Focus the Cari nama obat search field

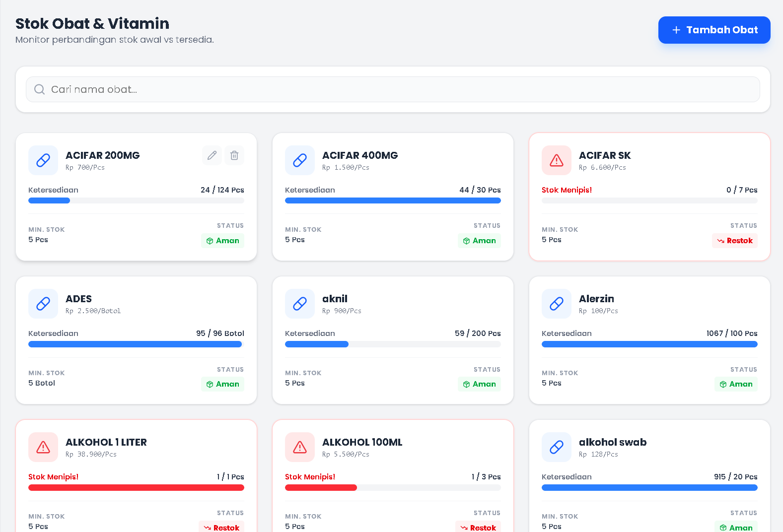tap(393, 89)
